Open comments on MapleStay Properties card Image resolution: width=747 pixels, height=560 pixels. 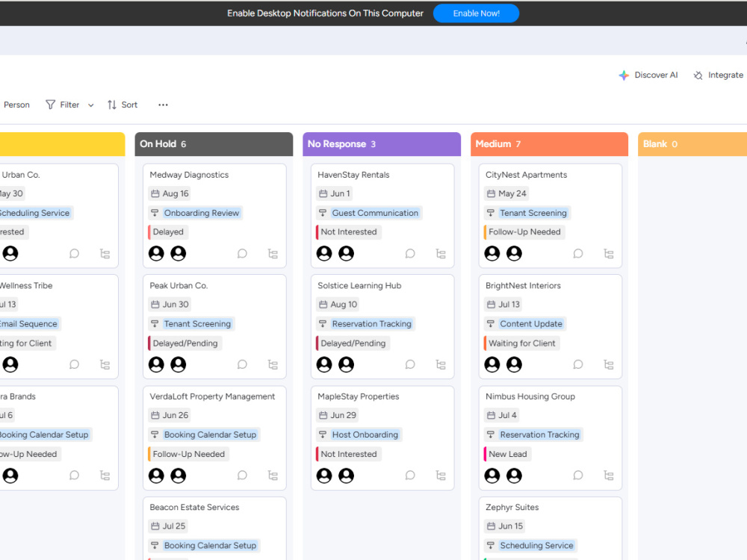click(409, 475)
